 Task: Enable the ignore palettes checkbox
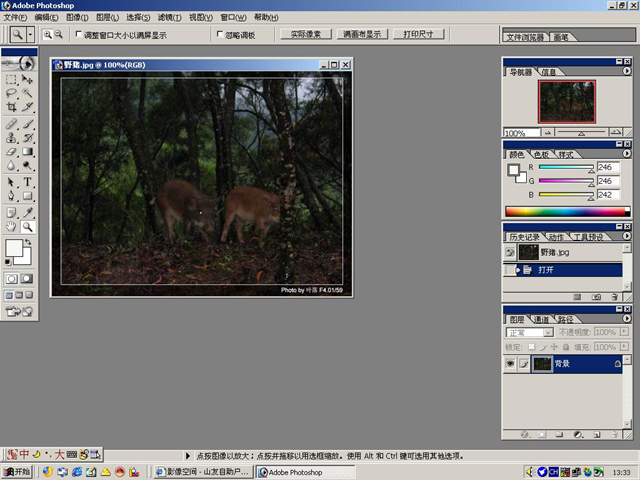(x=220, y=34)
